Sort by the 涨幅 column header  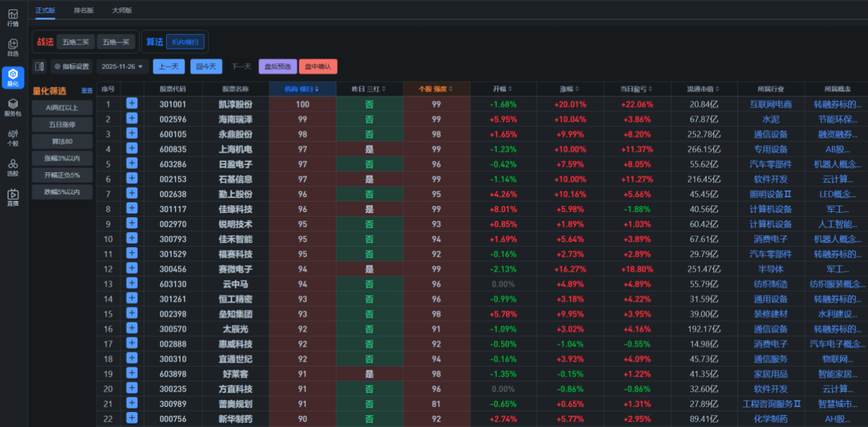[x=569, y=89]
